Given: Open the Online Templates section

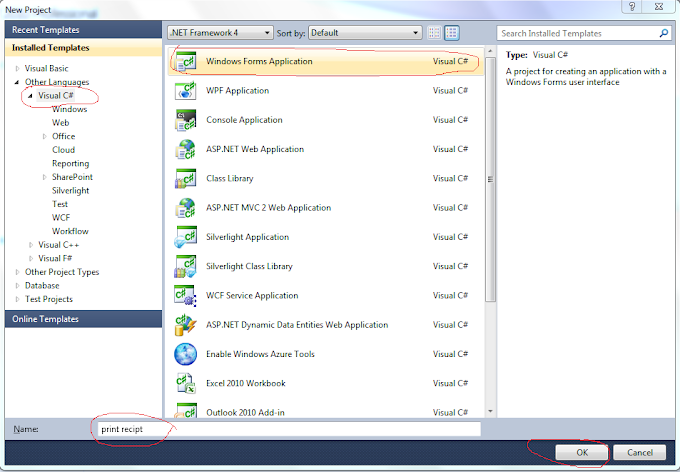Looking at the screenshot, I should (x=83, y=319).
